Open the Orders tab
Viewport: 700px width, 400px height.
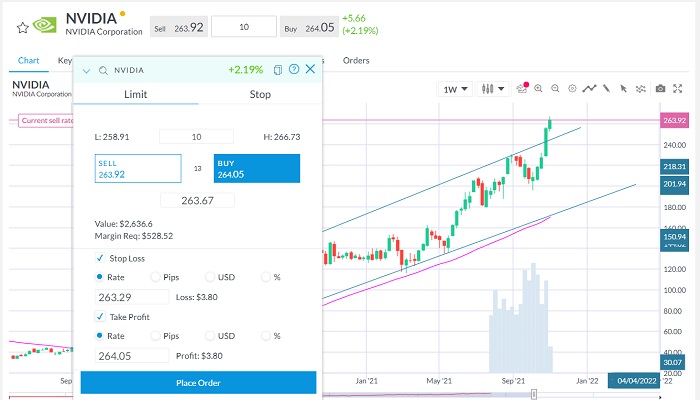pos(356,60)
